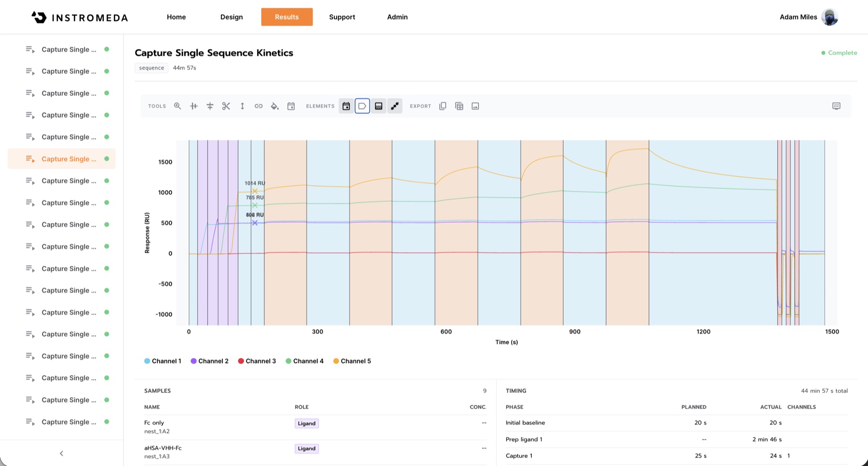
Task: Click the copy export icon
Action: click(443, 106)
